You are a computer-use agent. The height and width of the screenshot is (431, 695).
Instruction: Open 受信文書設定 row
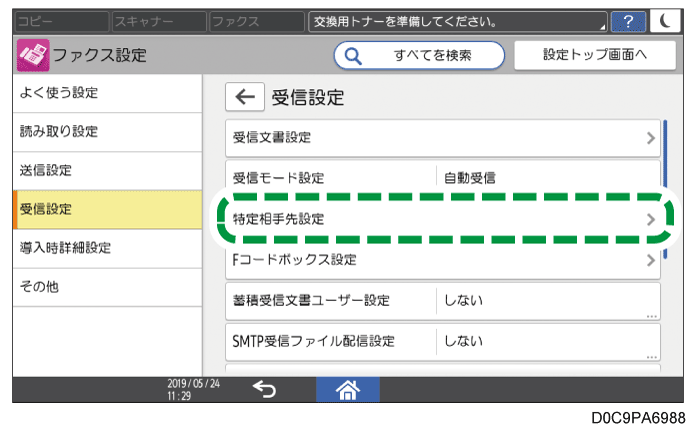443,138
